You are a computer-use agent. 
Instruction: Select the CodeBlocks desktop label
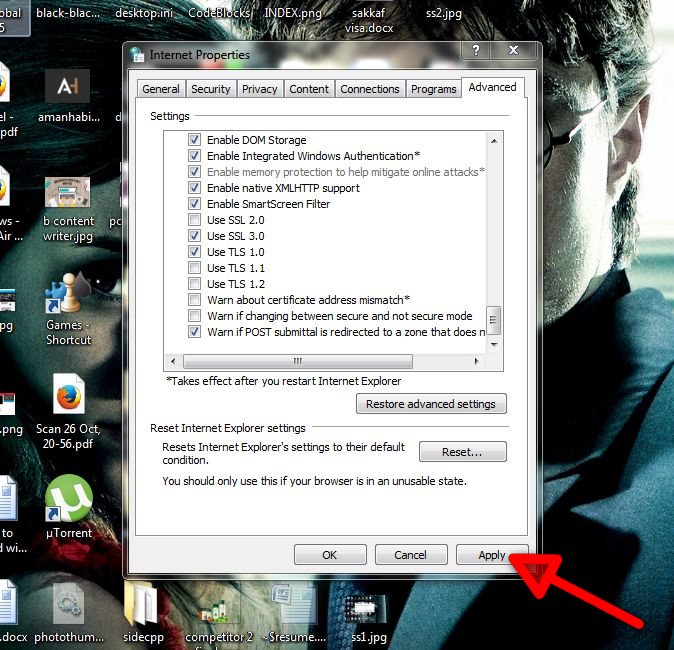(219, 13)
